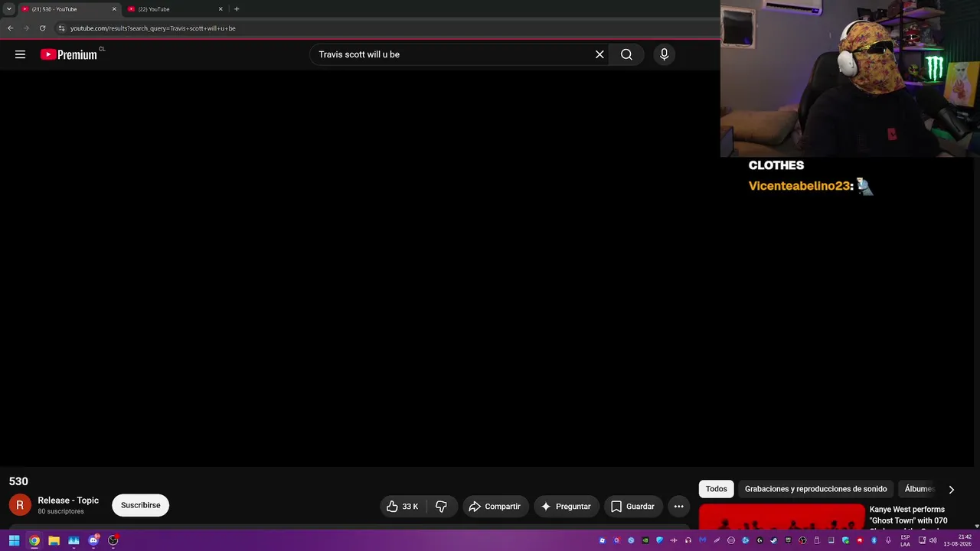The image size is (980, 551).
Task: Open the Windows Start menu
Action: (14, 540)
